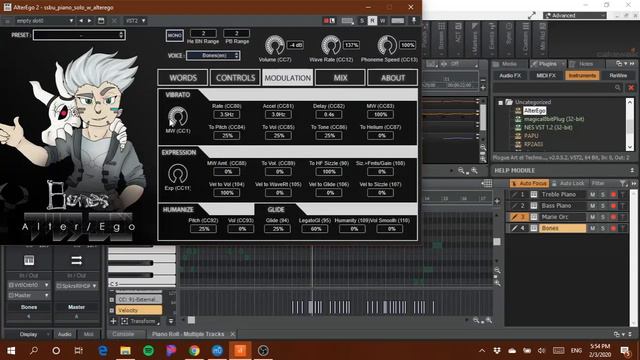Go to previous preset arrow in plugin toolbar
640x360 pixels.
pos(81,20)
